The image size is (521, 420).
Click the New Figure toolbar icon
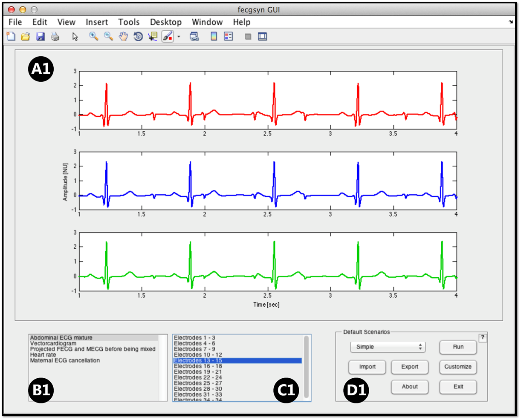(x=11, y=37)
